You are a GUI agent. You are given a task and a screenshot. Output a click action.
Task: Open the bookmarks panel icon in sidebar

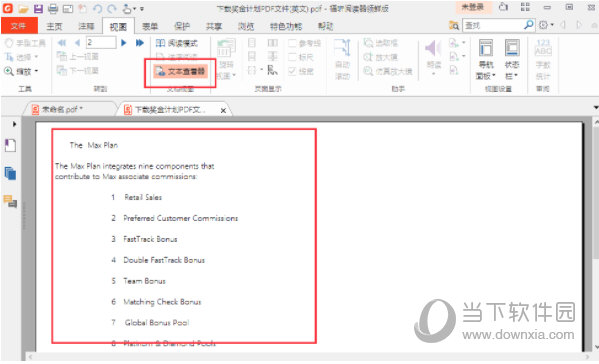(x=10, y=146)
